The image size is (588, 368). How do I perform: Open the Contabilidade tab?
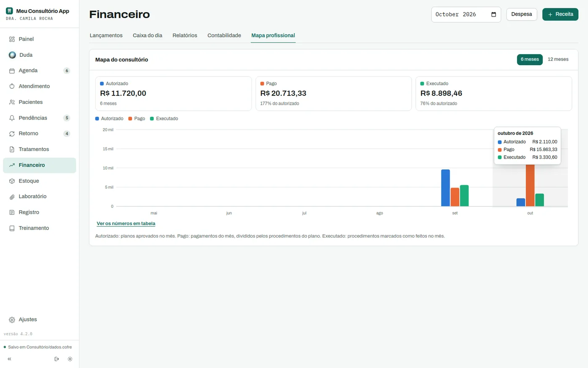[224, 35]
